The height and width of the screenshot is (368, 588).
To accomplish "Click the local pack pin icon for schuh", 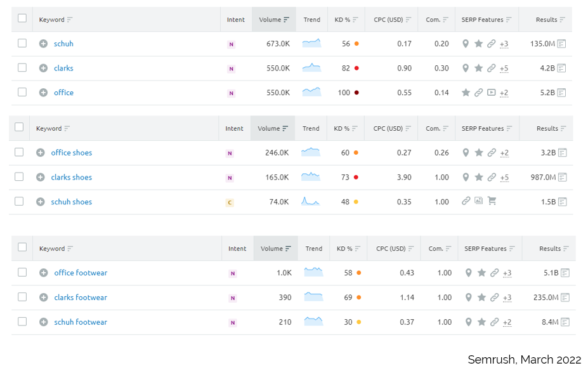I will (x=466, y=44).
